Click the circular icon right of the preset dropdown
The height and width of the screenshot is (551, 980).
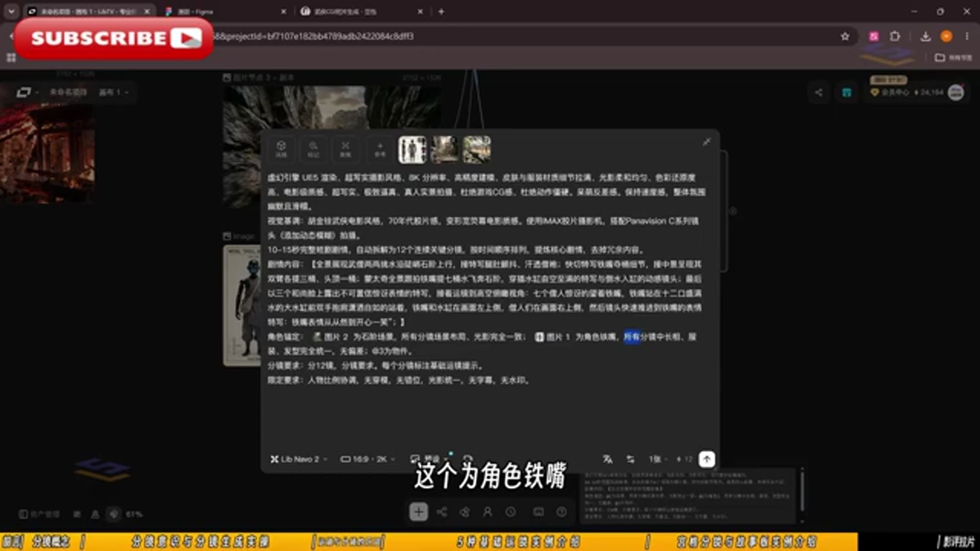[x=468, y=459]
